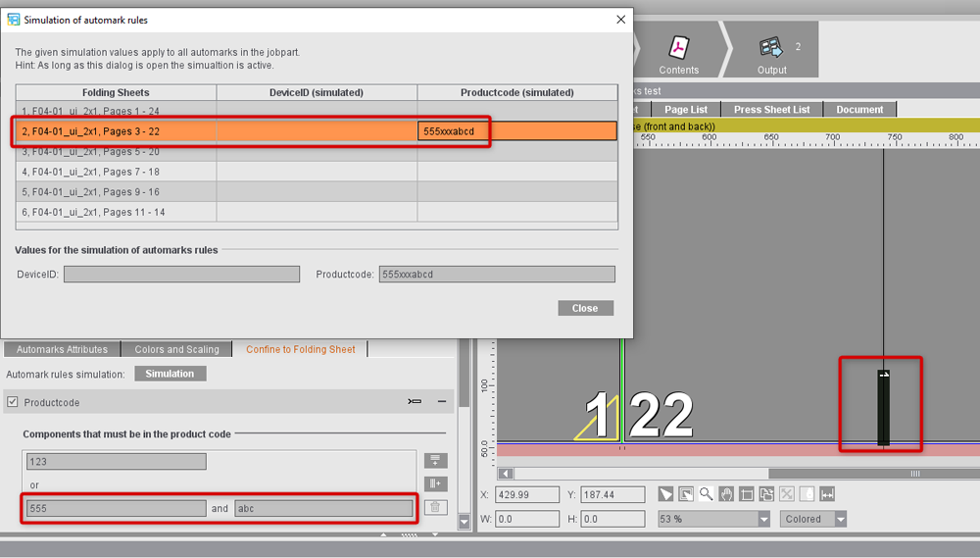Screen dimensions: 980x558
Task: Open the 53 % zoom dropdown
Action: click(763, 519)
